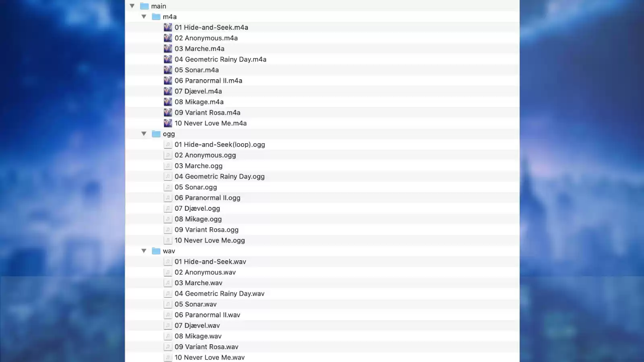Click audio file icon for 07 Djævel.wav

(x=168, y=325)
